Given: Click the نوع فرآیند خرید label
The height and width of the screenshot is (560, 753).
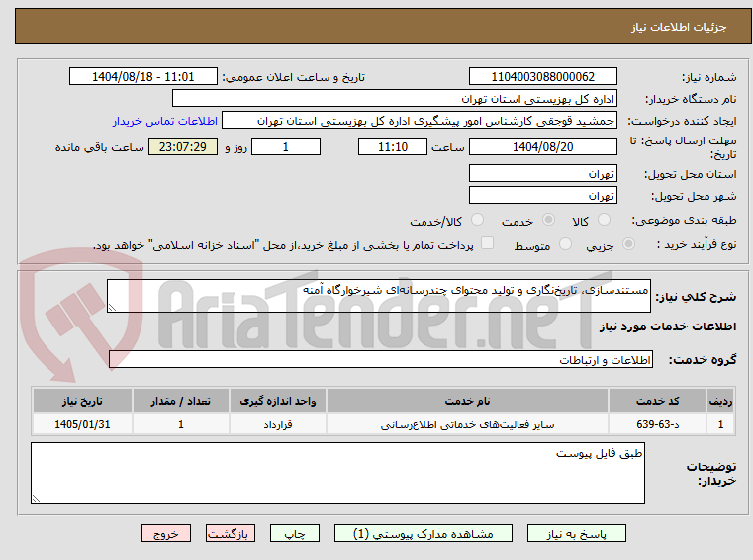Looking at the screenshot, I should tap(697, 244).
